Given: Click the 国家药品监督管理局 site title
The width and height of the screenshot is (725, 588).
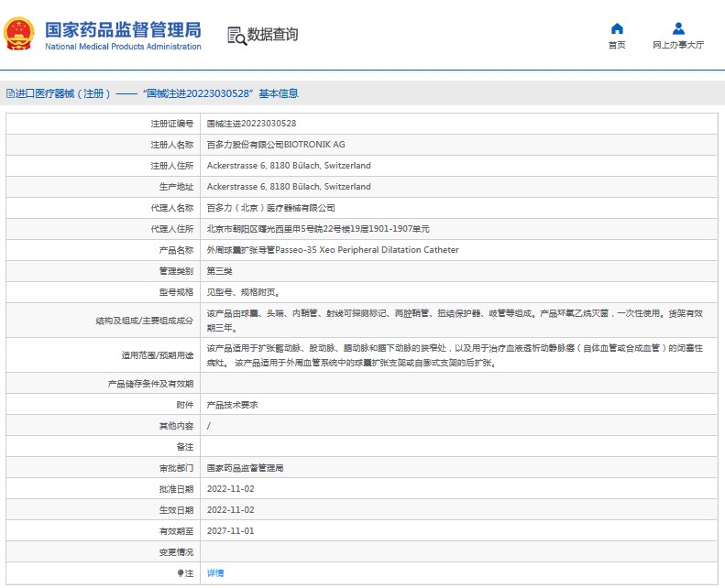Looking at the screenshot, I should click(x=123, y=27).
